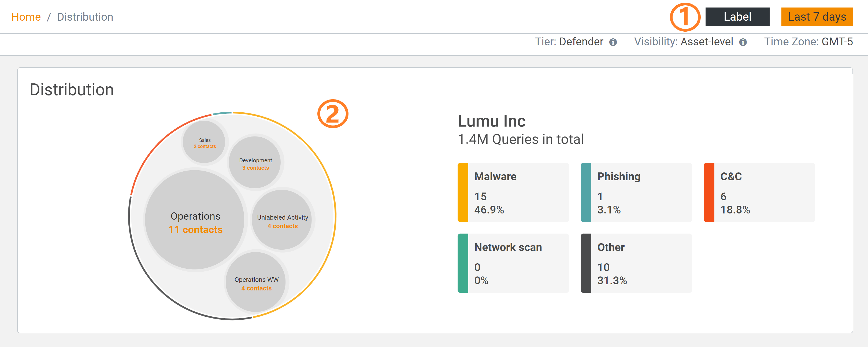Image resolution: width=868 pixels, height=347 pixels.
Task: Click the teal Phishing color bar
Action: (586, 193)
